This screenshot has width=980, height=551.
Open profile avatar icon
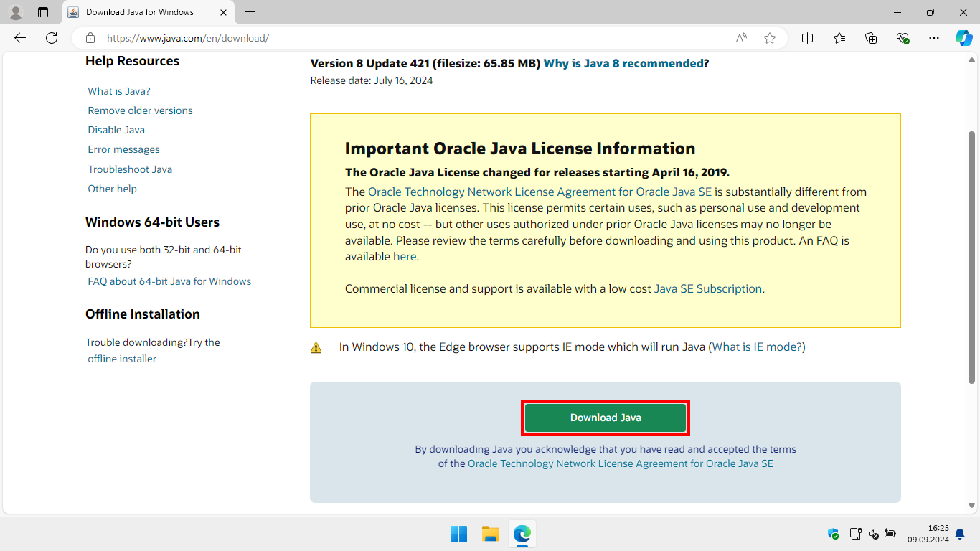coord(16,12)
